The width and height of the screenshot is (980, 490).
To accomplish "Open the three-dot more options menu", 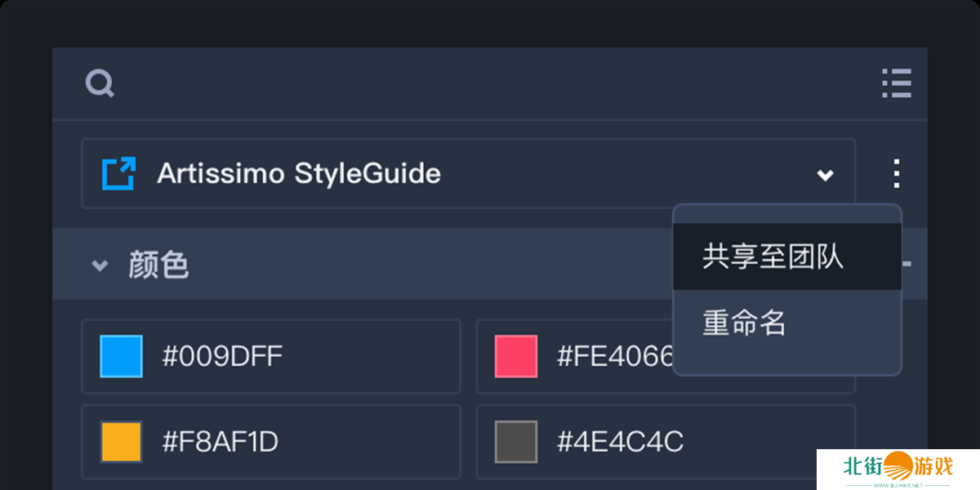I will pos(896,173).
